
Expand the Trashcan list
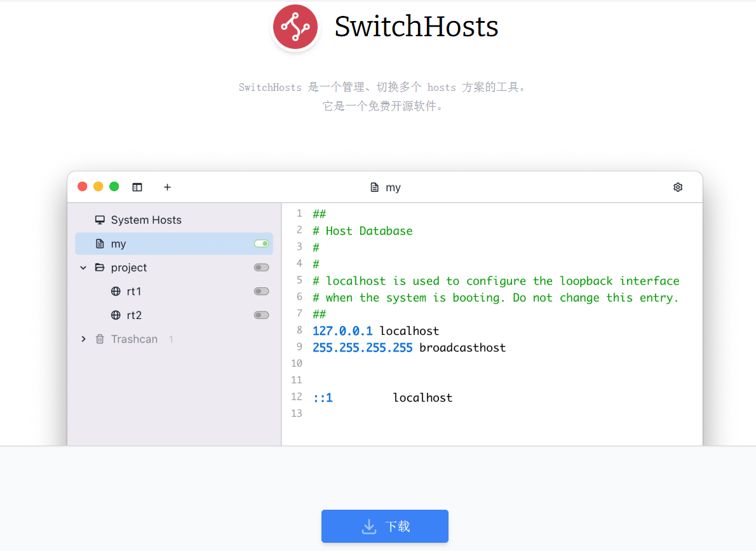(83, 339)
